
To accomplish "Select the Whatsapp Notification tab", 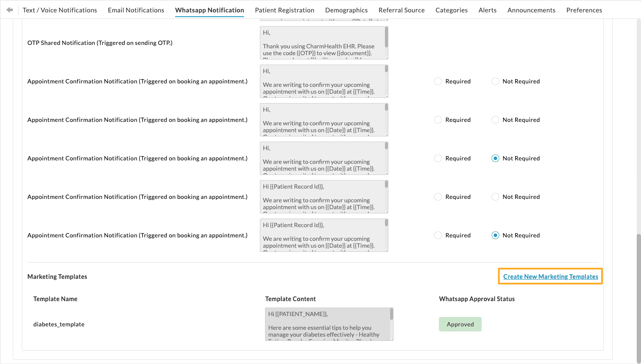I will 209,10.
